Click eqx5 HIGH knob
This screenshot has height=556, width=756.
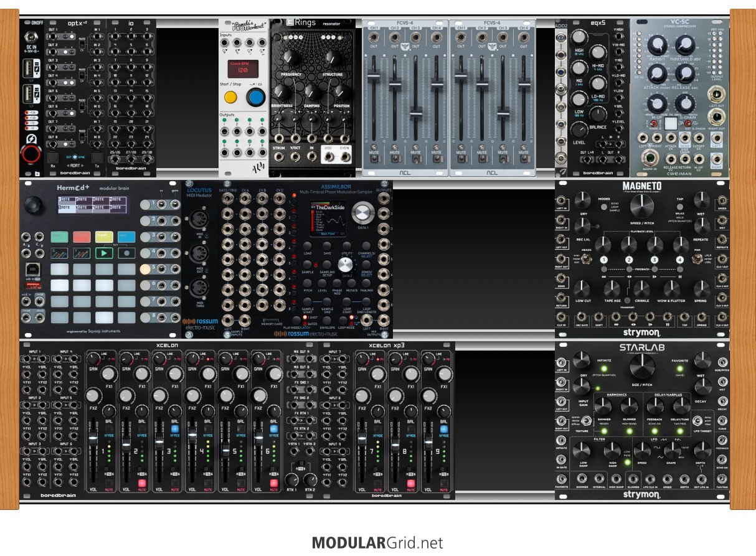(x=579, y=37)
